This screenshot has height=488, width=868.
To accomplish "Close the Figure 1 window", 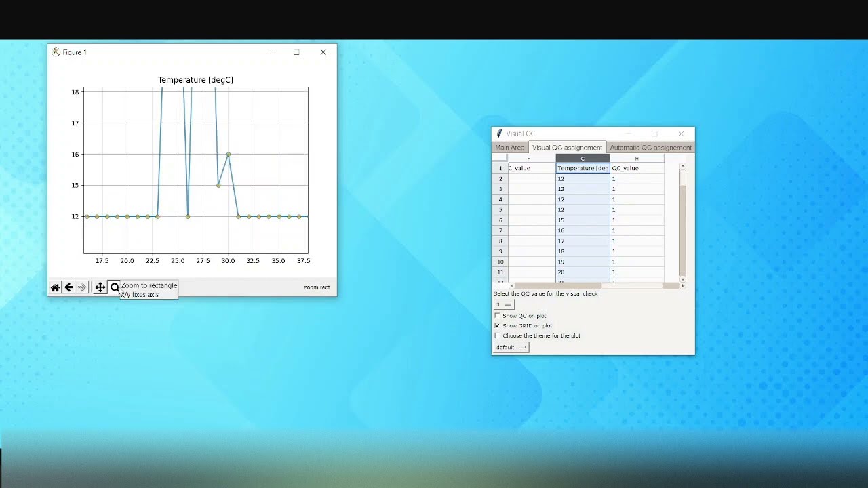I will click(323, 52).
